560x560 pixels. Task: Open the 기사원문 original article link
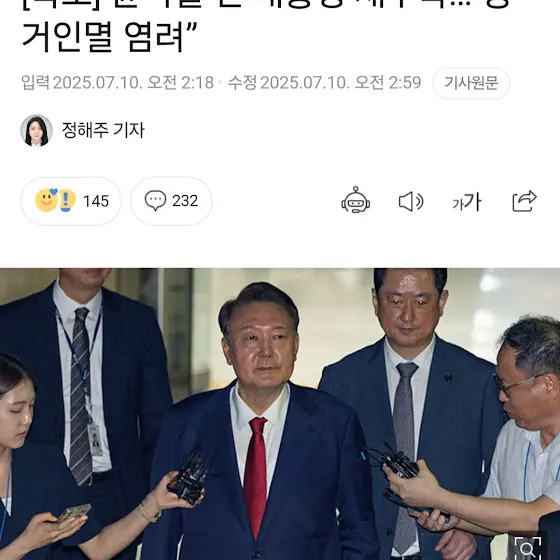tap(471, 83)
